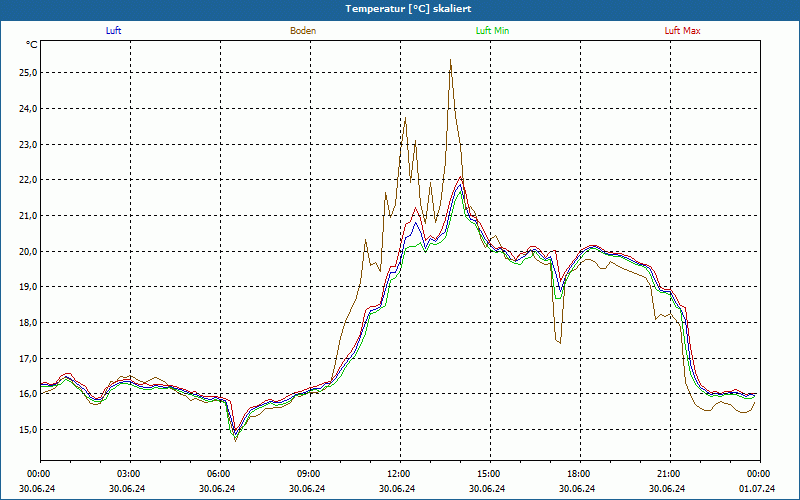Click the '17,0' y-axis value
This screenshot has width=800, height=500.
[x=28, y=358]
